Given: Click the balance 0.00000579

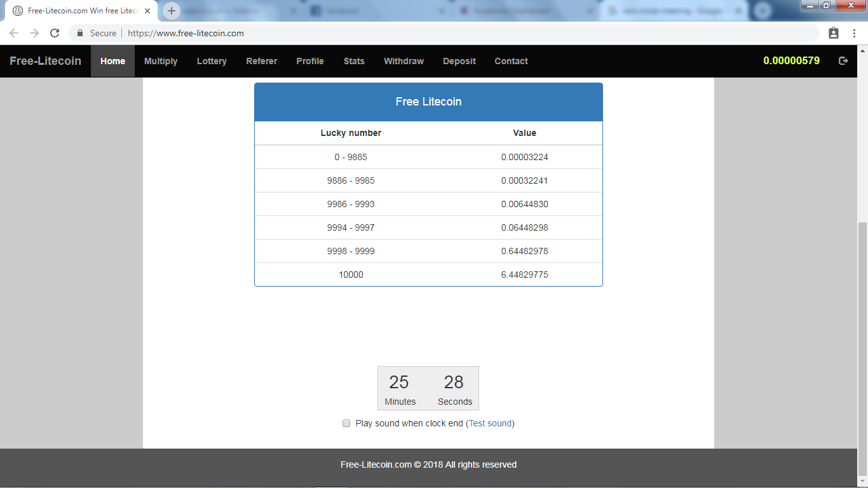Looking at the screenshot, I should pos(792,61).
